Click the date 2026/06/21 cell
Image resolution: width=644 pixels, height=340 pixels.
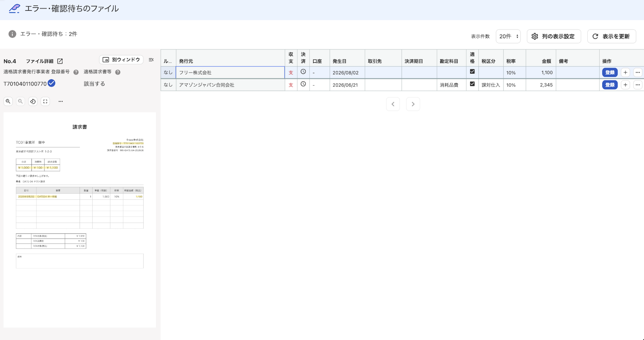(347, 85)
